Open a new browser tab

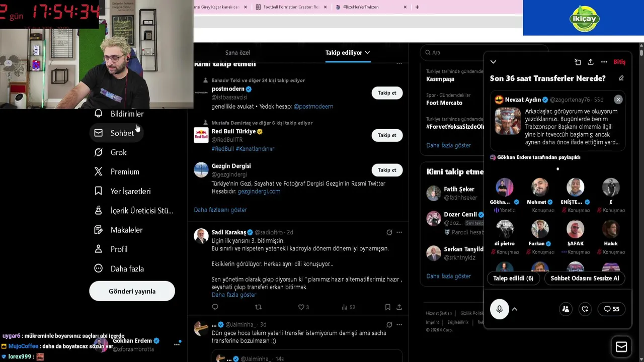click(x=417, y=7)
